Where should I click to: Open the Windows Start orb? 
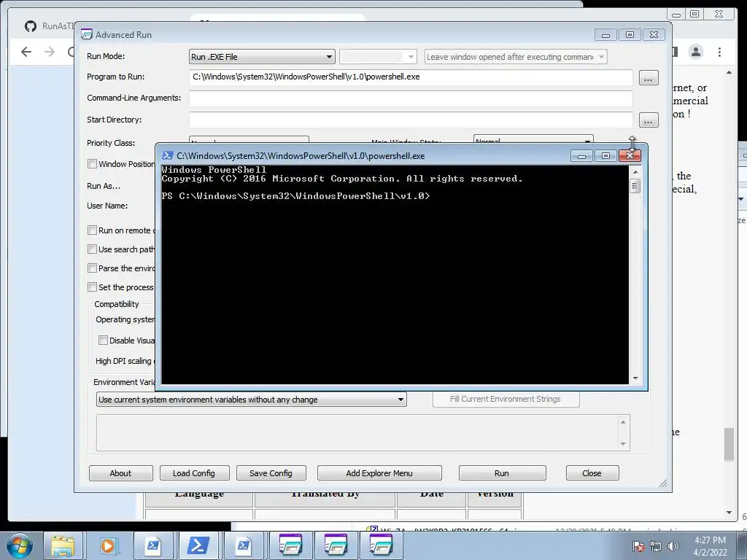[19, 545]
